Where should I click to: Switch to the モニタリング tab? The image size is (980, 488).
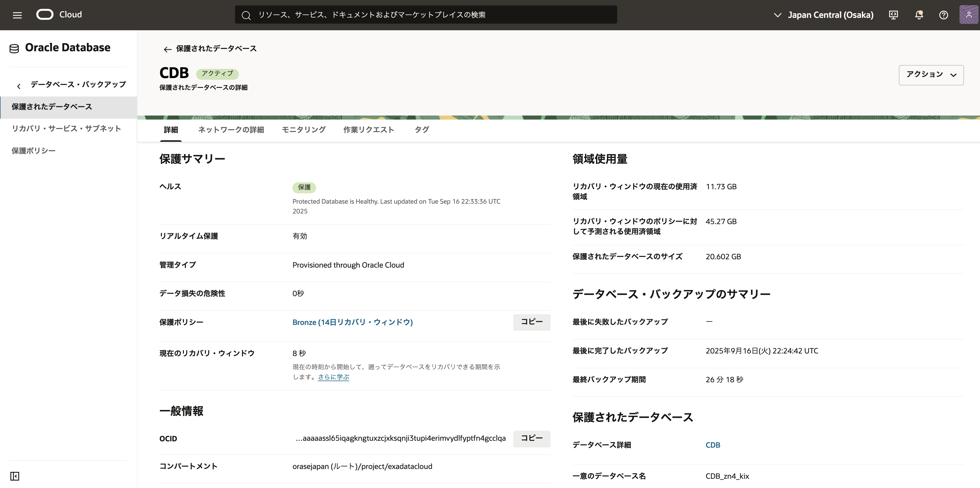tap(304, 130)
